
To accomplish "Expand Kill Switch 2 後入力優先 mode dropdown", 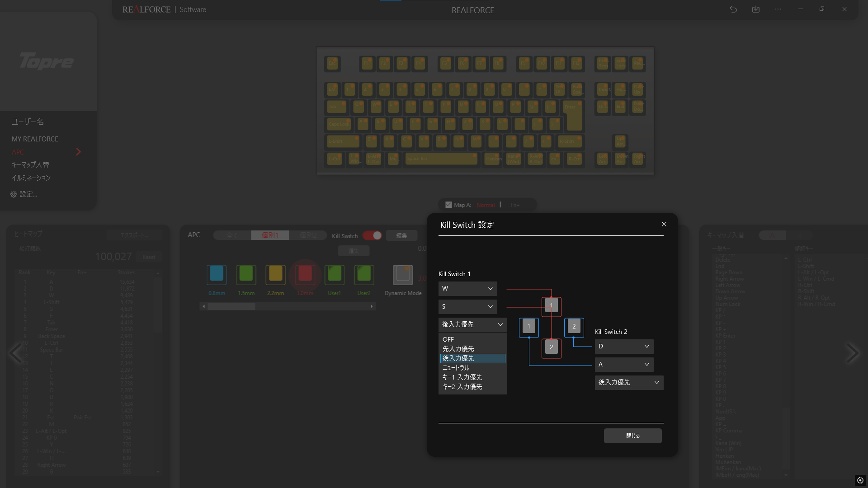I will [629, 382].
